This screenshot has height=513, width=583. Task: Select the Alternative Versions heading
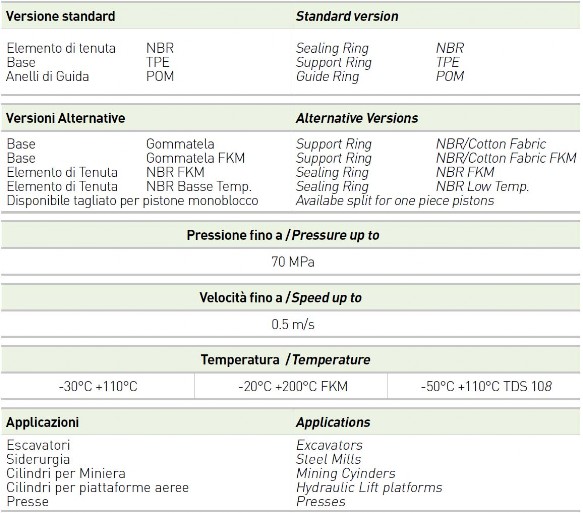click(357, 118)
